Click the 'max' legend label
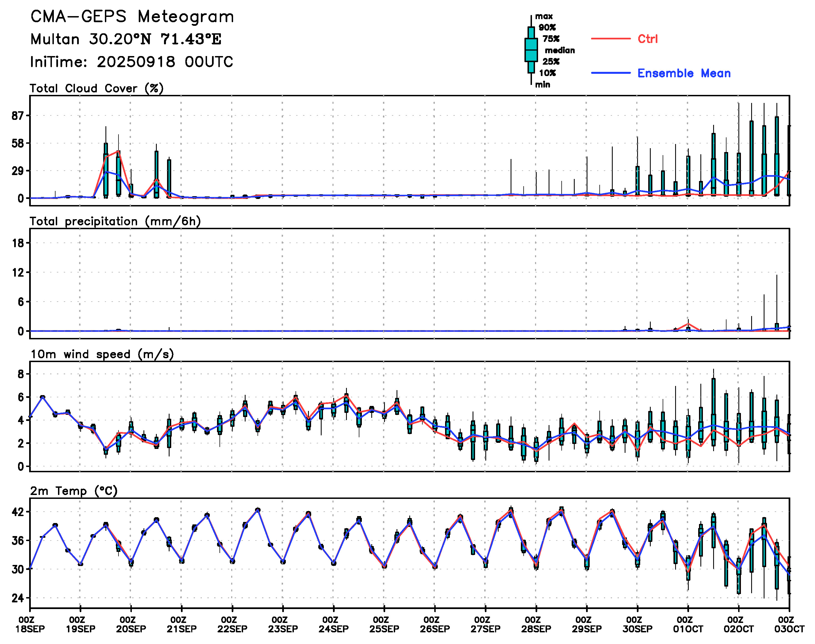 point(544,16)
